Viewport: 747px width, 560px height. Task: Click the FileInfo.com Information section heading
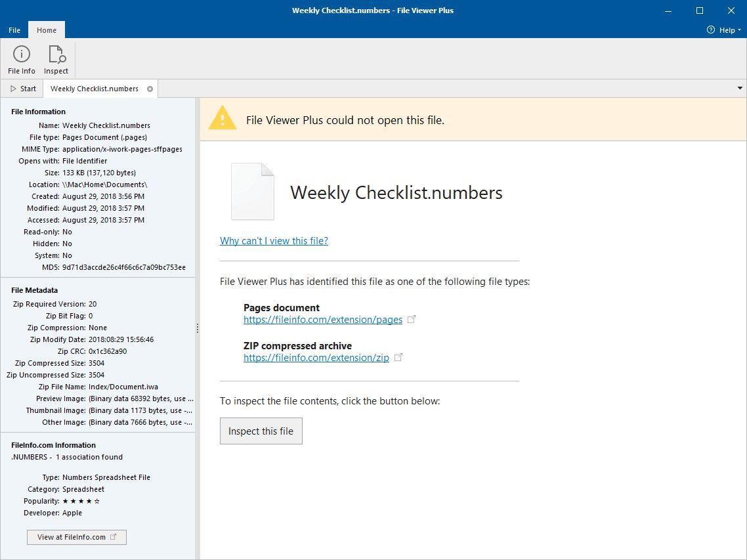pyautogui.click(x=53, y=445)
